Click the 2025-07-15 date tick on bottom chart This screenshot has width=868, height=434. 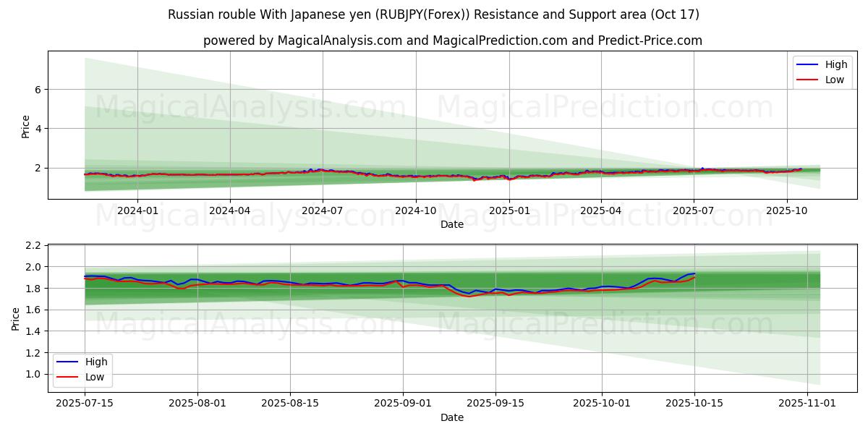[85, 402]
